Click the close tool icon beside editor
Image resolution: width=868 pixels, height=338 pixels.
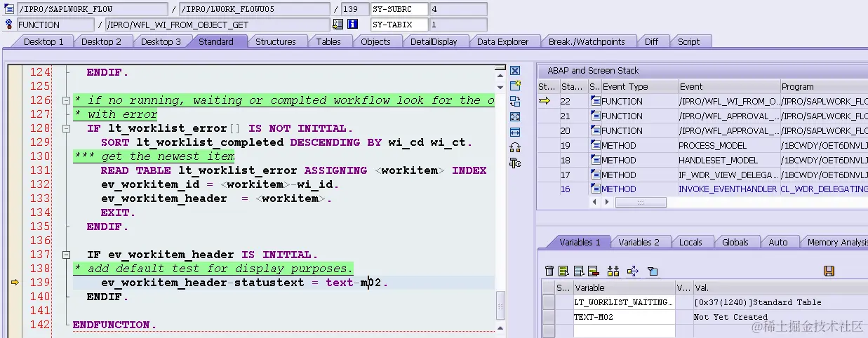pyautogui.click(x=515, y=71)
